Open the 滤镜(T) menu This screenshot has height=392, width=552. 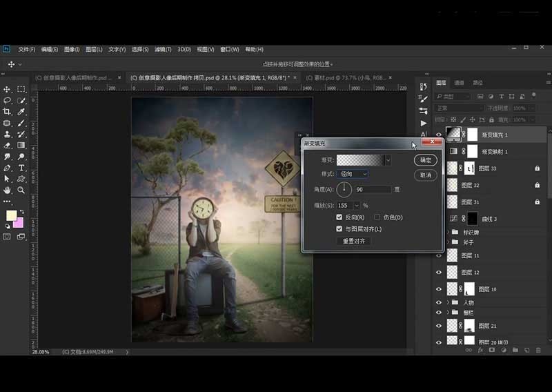(163, 50)
